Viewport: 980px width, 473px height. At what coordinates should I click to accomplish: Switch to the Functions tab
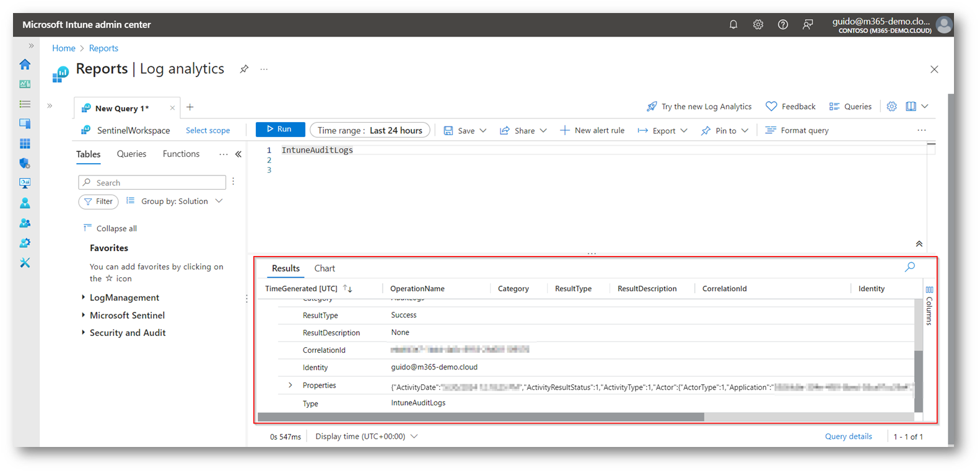[x=181, y=154]
